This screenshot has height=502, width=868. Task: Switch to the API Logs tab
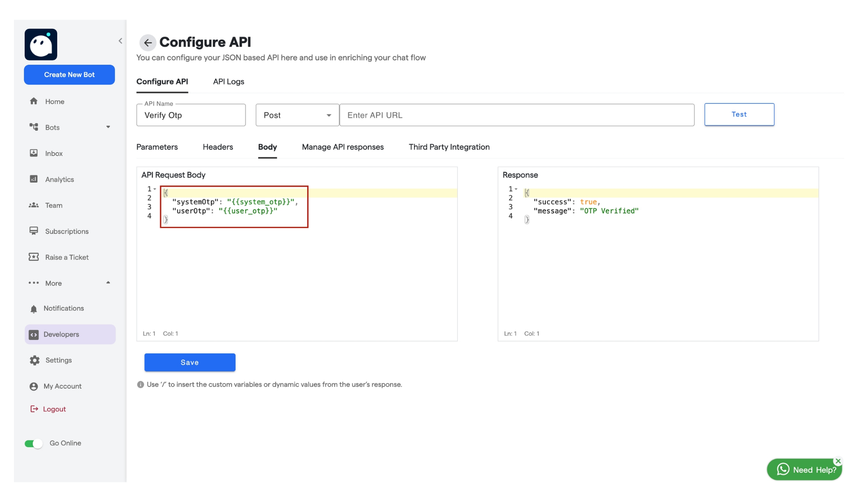tap(228, 81)
